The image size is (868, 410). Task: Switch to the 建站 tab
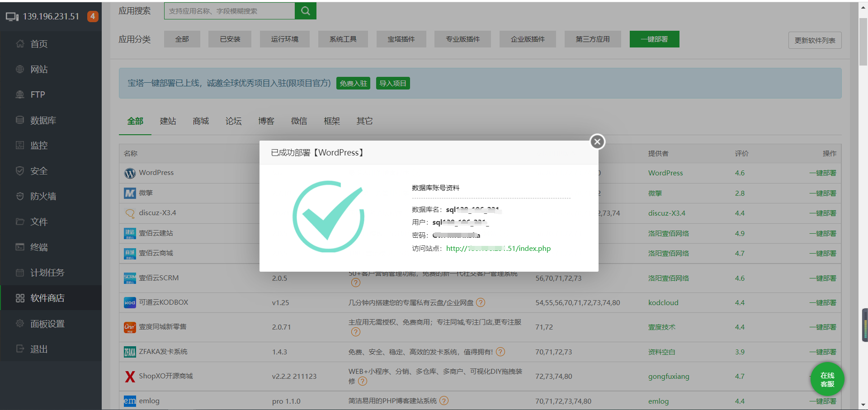pyautogui.click(x=168, y=121)
